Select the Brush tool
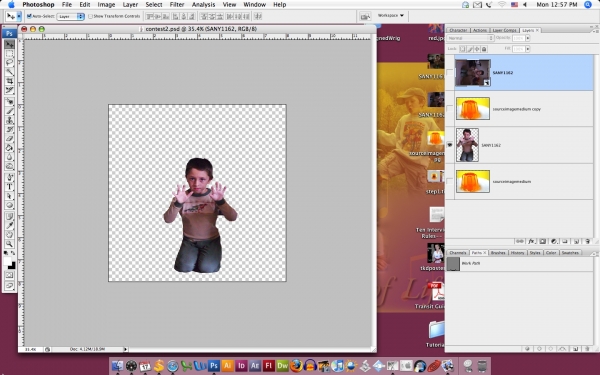 coord(9,111)
